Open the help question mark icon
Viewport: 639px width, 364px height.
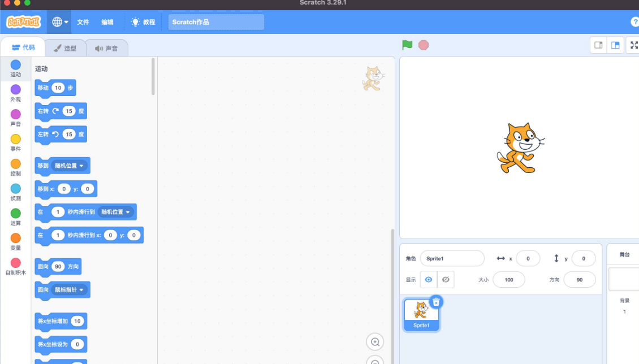coord(634,22)
